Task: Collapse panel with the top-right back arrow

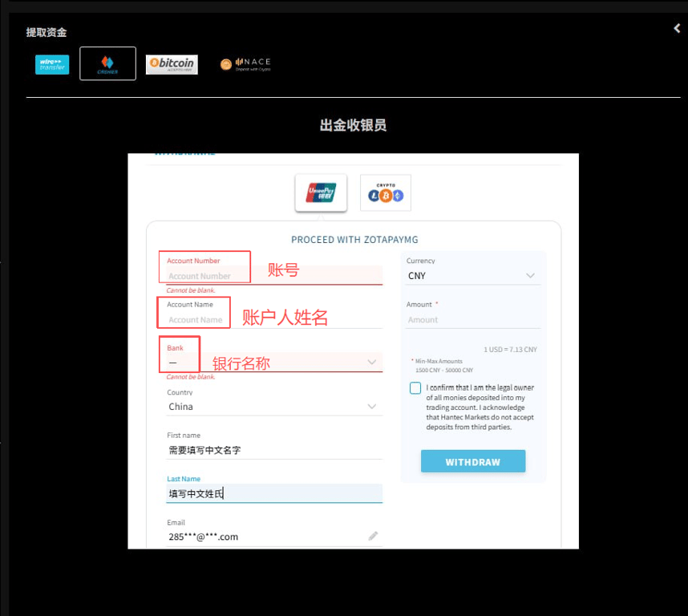Action: (677, 29)
